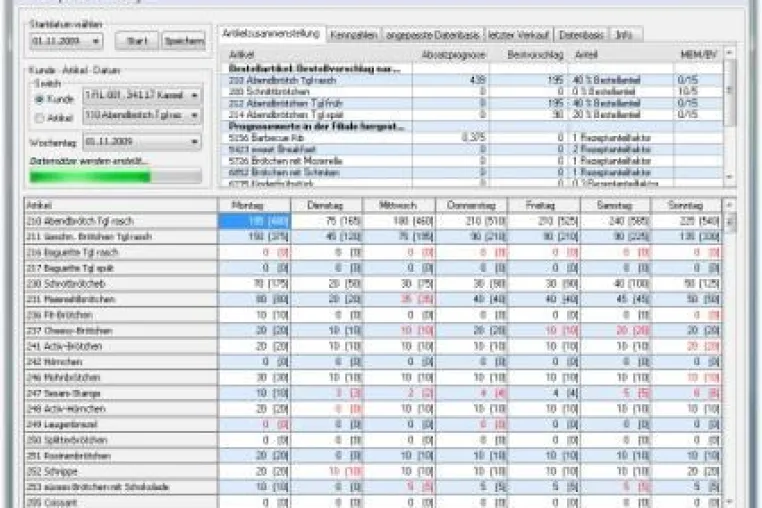
Task: Click the Sonntag column header
Action: pyautogui.click(x=686, y=206)
